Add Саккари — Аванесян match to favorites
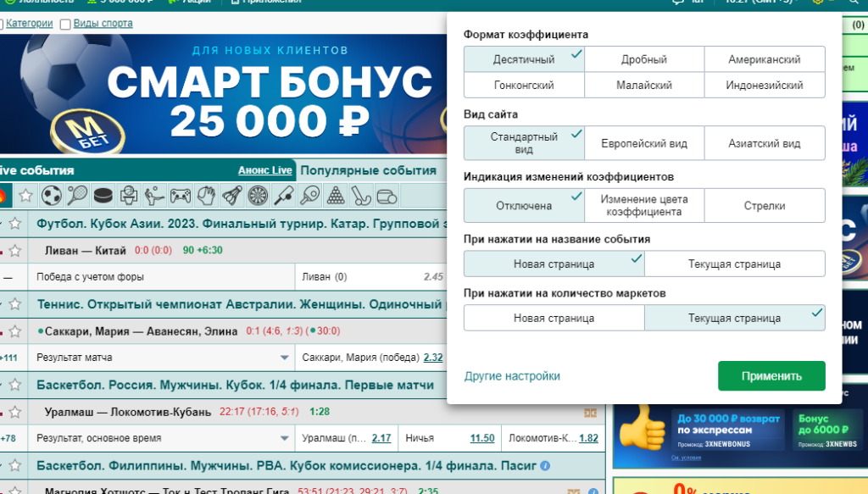The height and width of the screenshot is (494, 868). tap(15, 331)
